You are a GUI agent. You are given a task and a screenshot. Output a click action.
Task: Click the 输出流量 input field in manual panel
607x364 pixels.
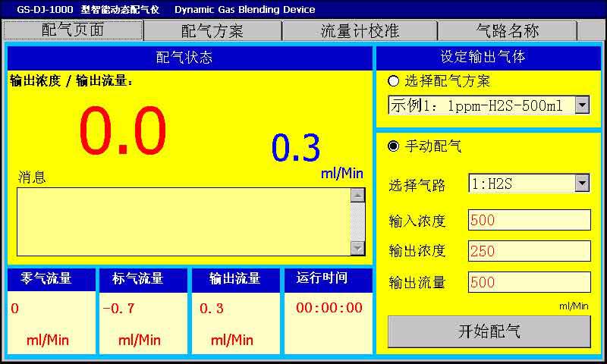tap(529, 282)
